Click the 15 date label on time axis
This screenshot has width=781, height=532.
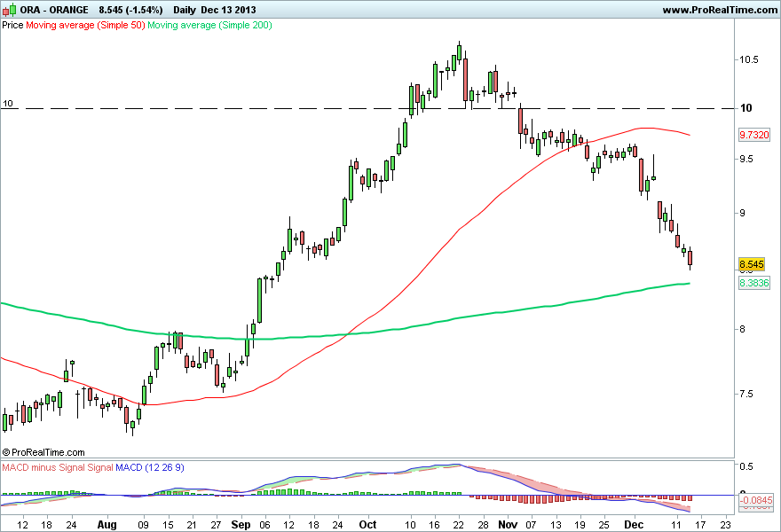168,525
